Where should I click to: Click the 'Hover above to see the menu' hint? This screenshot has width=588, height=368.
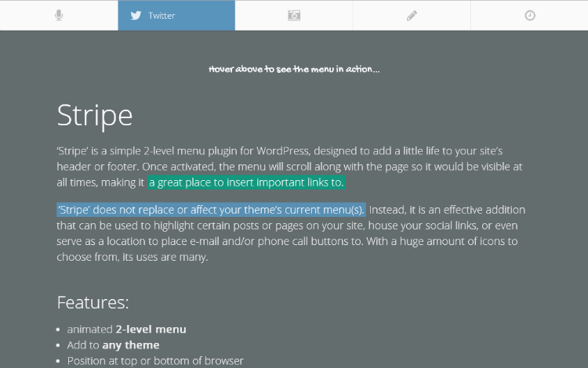(294, 69)
